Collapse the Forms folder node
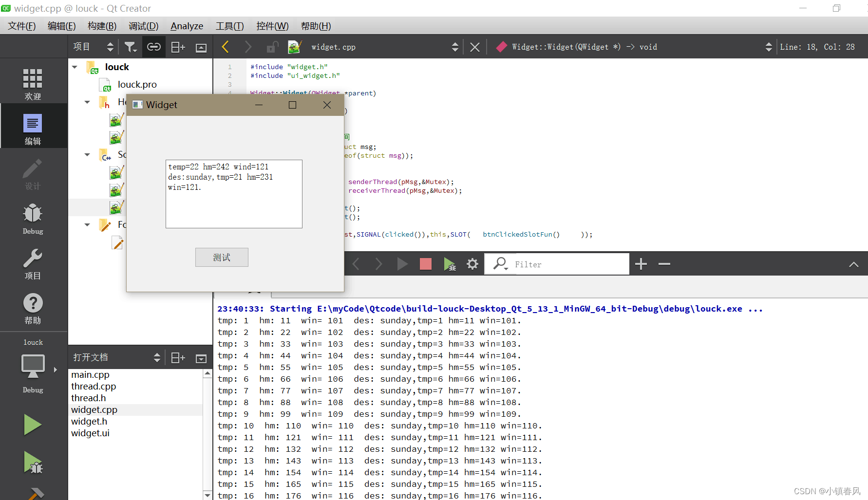868x500 pixels. click(87, 225)
